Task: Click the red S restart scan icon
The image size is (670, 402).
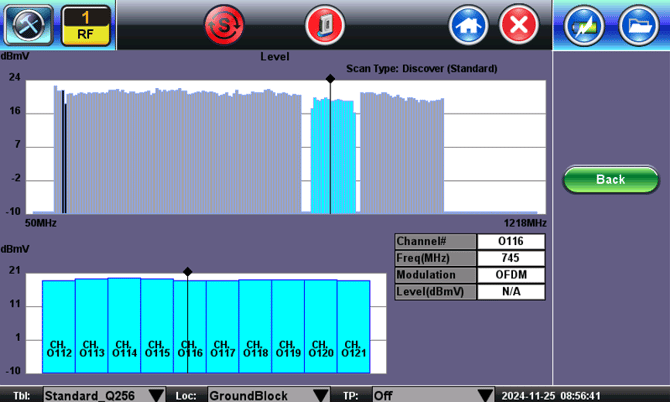Action: (x=224, y=25)
